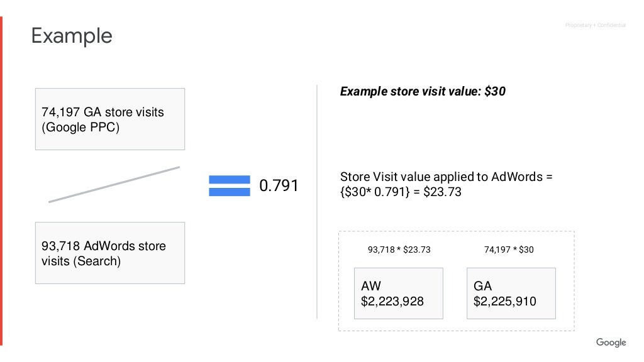Click the visits (Search) text
This screenshot has width=644, height=362.
[x=81, y=261]
